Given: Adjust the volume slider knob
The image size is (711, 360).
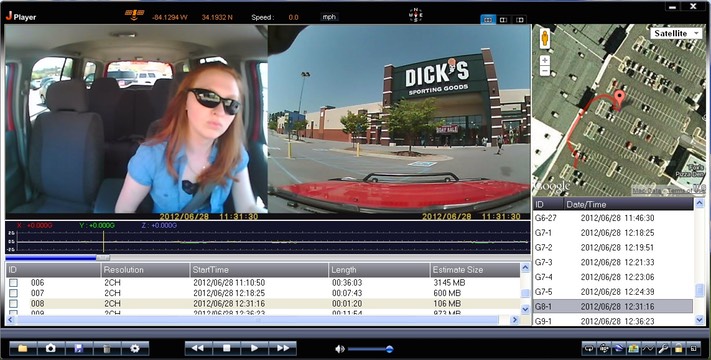Looking at the screenshot, I should (389, 349).
